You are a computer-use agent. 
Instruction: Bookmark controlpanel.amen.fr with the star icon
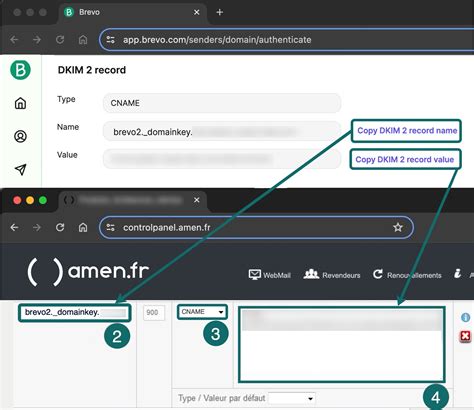[x=398, y=228]
